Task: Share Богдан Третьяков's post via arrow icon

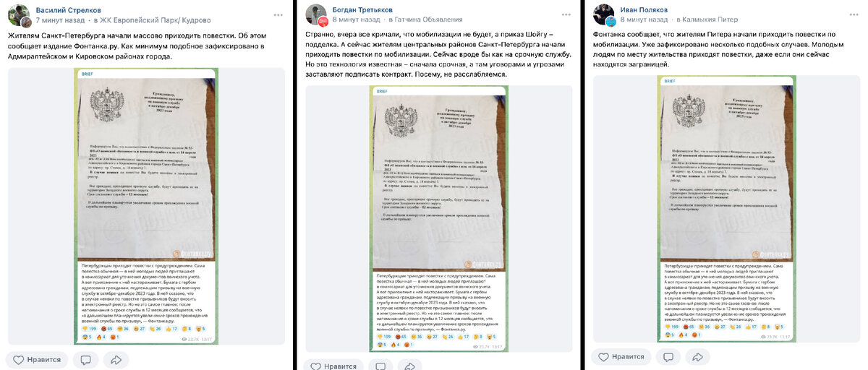Action: pyautogui.click(x=410, y=365)
